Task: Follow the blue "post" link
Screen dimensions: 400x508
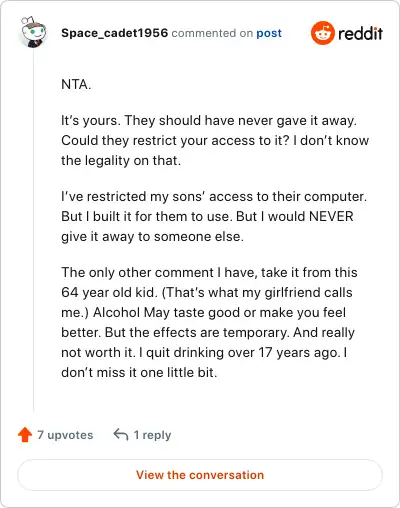Action: (x=269, y=34)
